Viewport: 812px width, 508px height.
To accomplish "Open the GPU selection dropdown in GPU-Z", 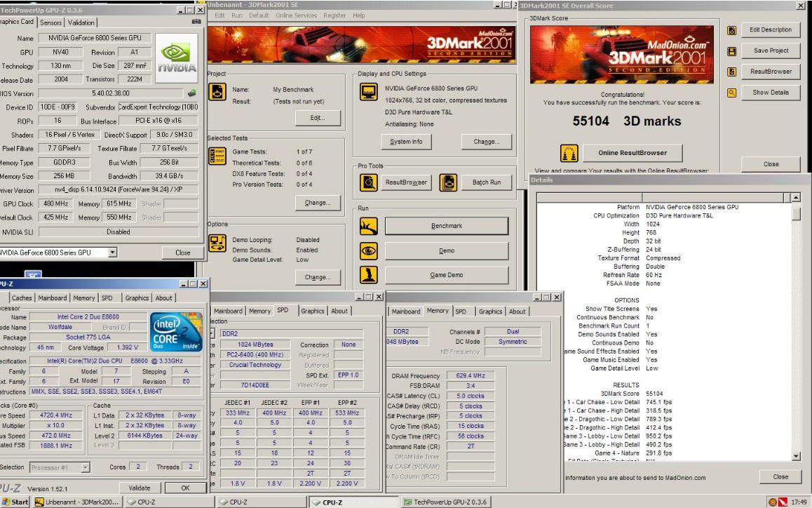I will [112, 253].
